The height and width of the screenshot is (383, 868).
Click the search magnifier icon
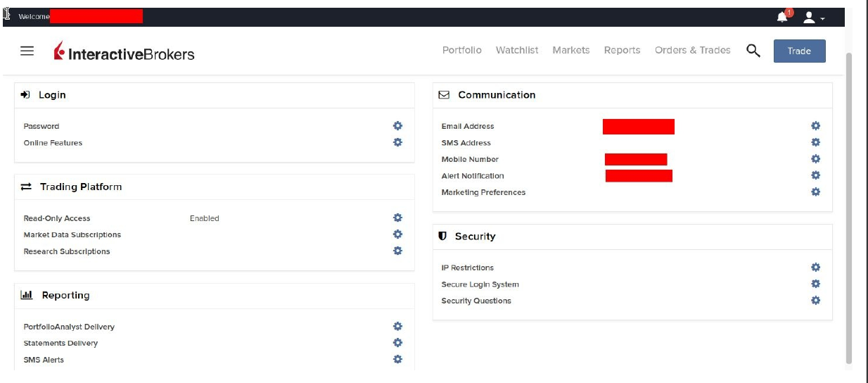point(753,51)
